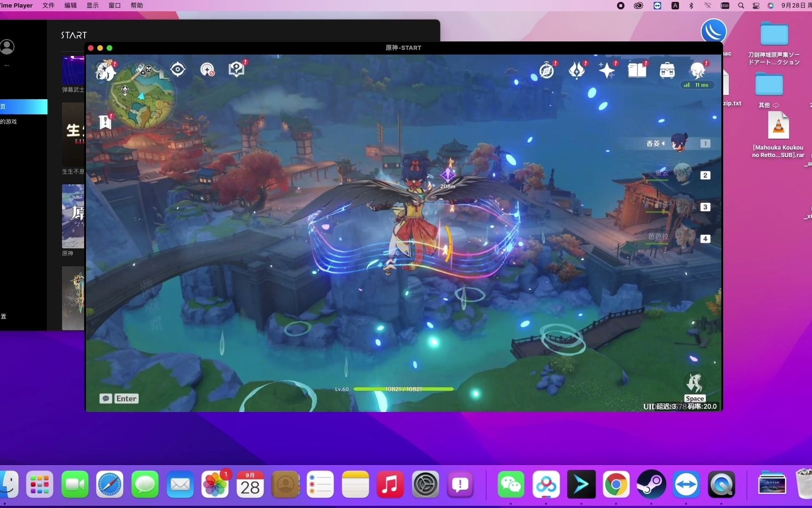
Task: Open the circular minimap
Action: [142, 96]
